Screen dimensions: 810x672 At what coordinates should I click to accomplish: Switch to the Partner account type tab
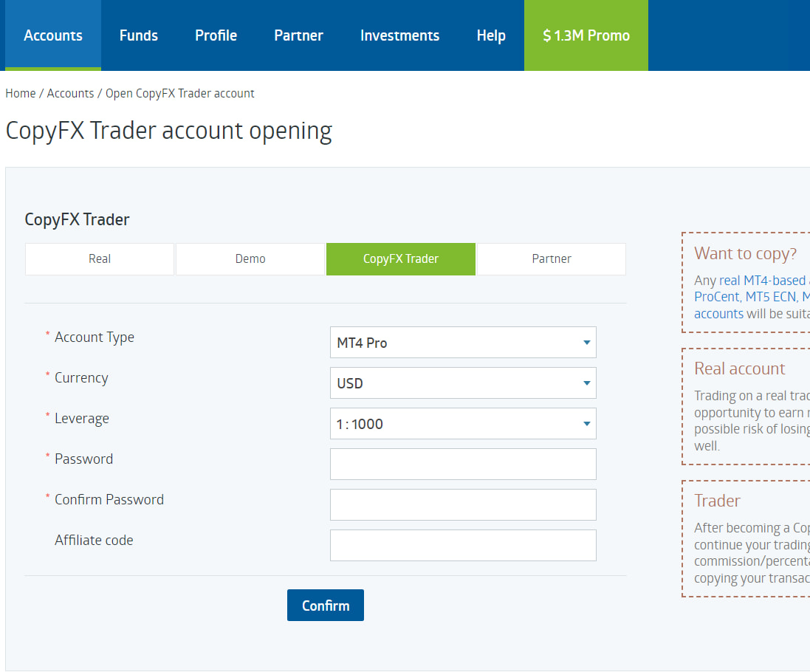coord(552,258)
